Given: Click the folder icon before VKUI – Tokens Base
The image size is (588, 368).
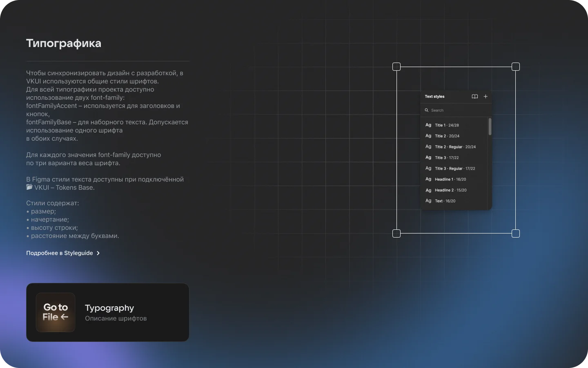Looking at the screenshot, I should [x=29, y=187].
